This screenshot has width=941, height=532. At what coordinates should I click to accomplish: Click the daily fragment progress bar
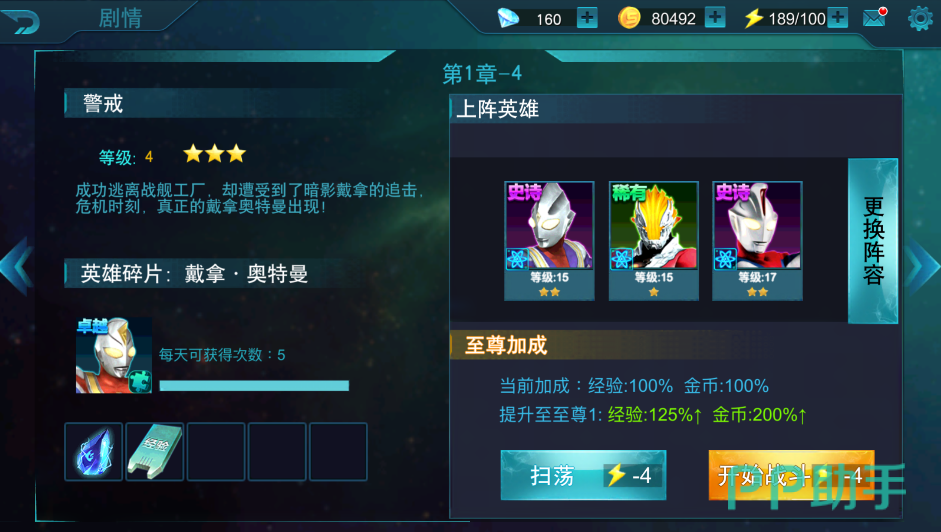(x=254, y=385)
